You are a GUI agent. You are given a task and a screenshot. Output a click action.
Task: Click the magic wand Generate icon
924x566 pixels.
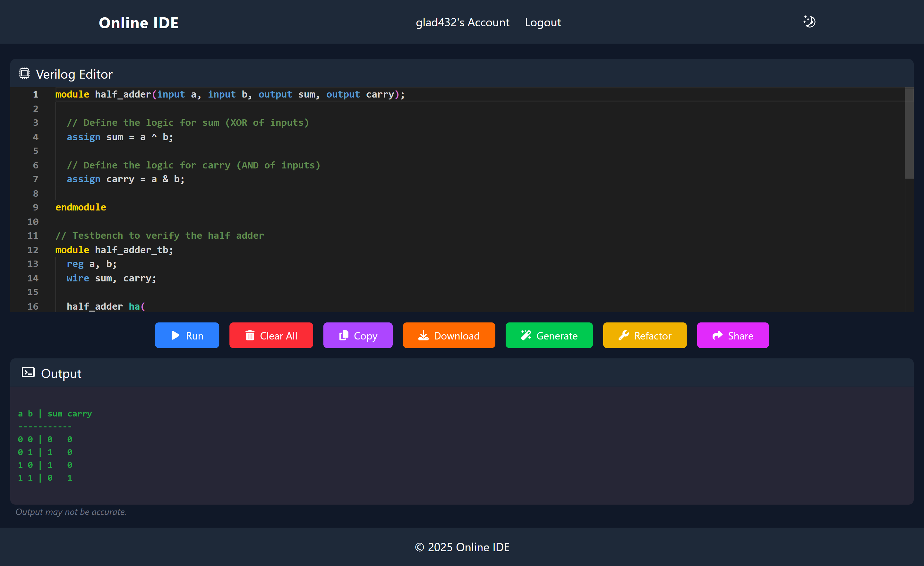click(526, 335)
